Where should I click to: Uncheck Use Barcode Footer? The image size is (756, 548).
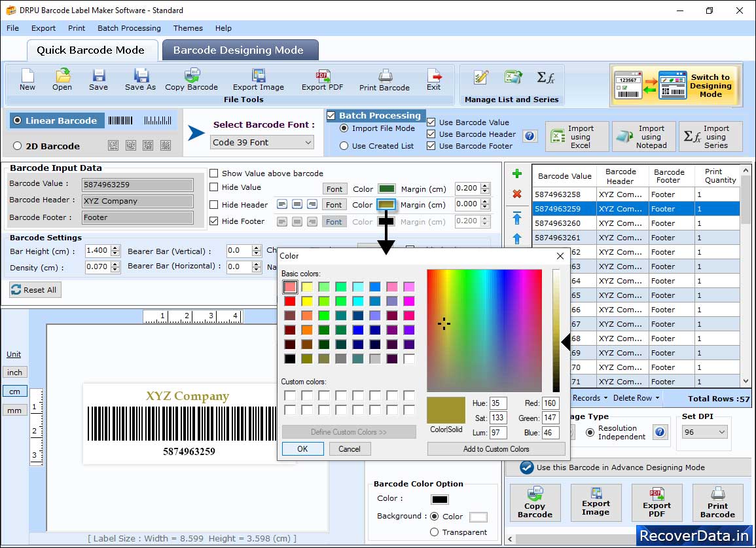(x=431, y=146)
